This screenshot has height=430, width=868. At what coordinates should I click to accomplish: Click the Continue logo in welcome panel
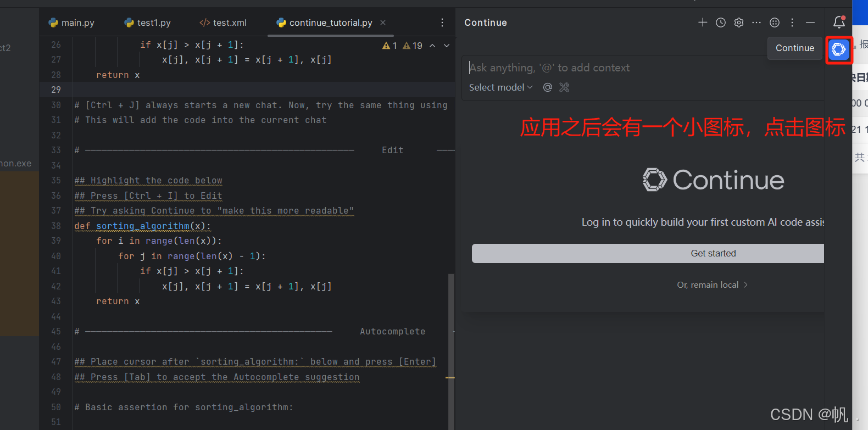713,180
